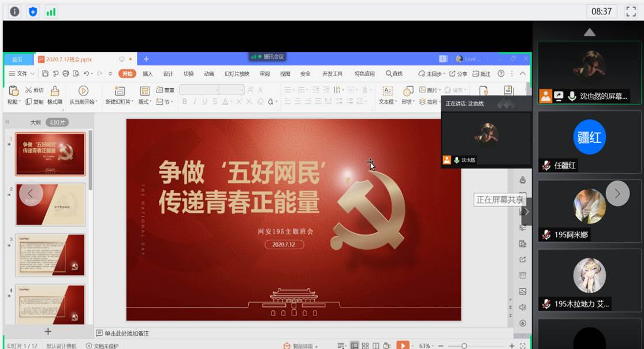The image size is (644, 349).
Task: Click the zoom slider handle
Action: tap(464, 345)
